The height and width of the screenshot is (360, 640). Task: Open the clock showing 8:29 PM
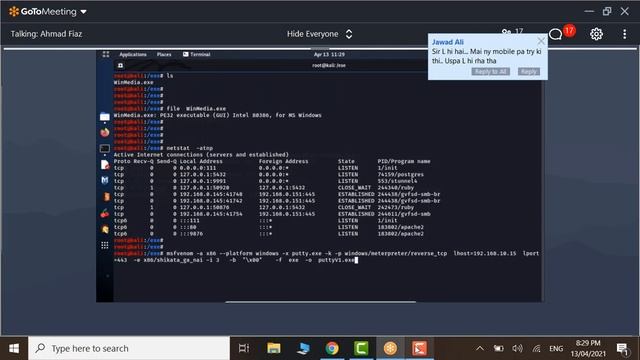click(588, 348)
